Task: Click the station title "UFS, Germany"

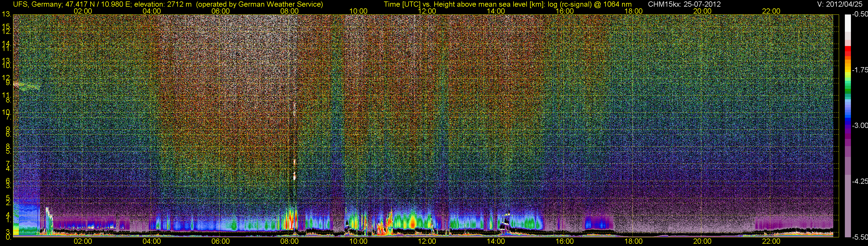Action: (37, 4)
